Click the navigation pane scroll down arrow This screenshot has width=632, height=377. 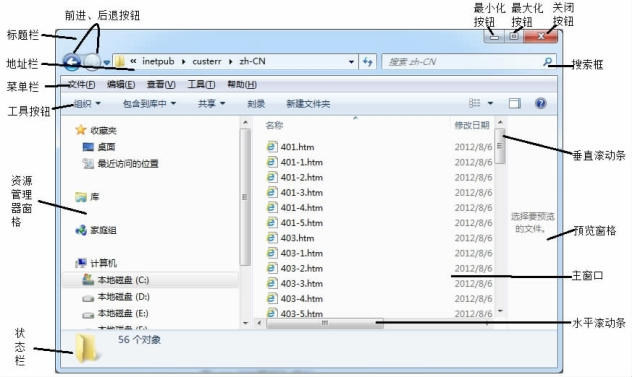pos(245,323)
